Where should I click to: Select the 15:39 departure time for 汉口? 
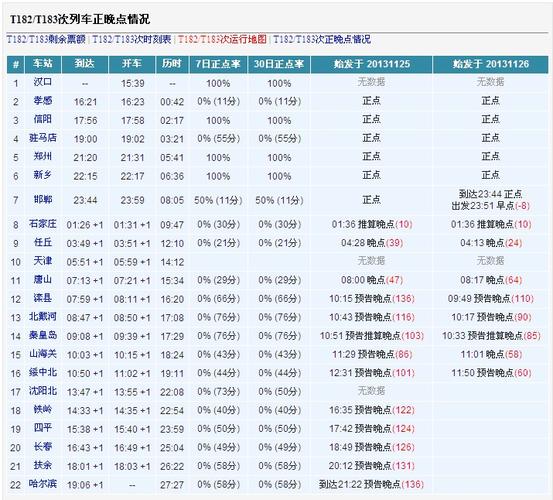click(x=133, y=84)
